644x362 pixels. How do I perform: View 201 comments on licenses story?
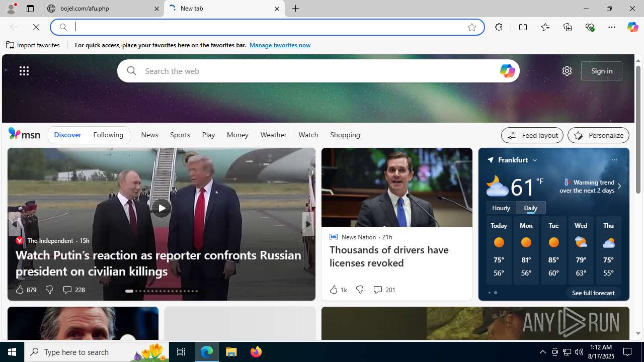(384, 290)
